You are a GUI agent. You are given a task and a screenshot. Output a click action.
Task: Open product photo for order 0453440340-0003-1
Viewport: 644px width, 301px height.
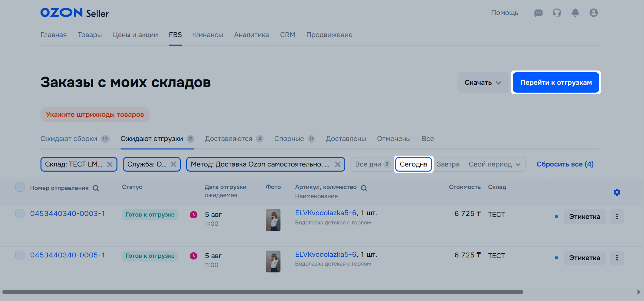tap(273, 220)
